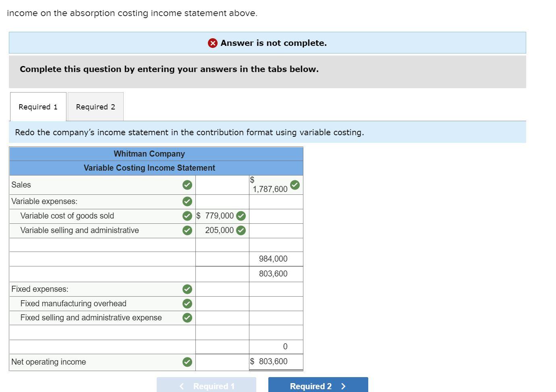This screenshot has width=556, height=392.
Task: Open the blank row dropdown above Fixed expenses section
Action: (x=101, y=274)
